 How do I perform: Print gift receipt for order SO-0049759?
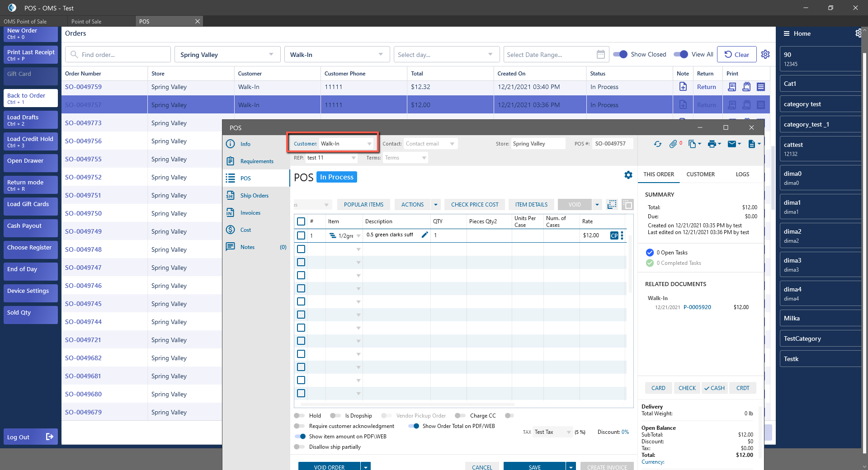746,87
